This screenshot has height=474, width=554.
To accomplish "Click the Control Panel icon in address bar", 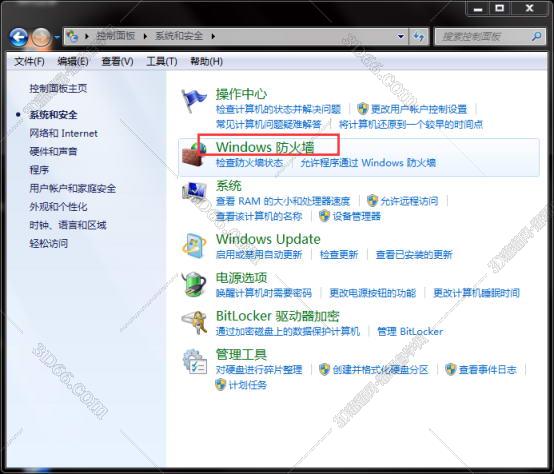I will coord(72,36).
